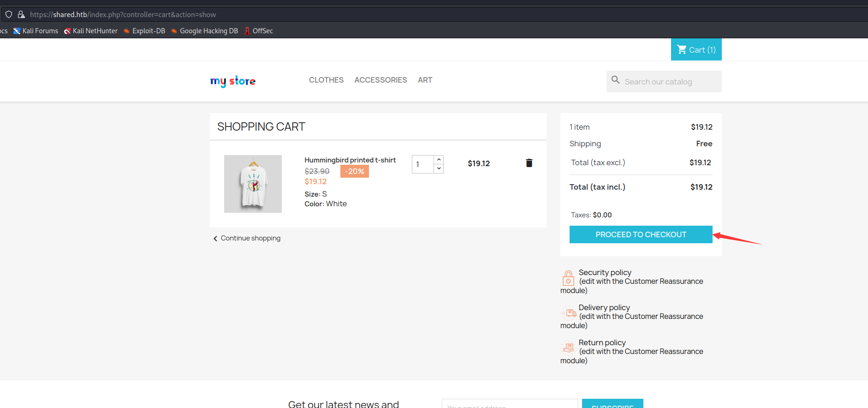Click the t-shirt product thumbnail
This screenshot has height=408, width=868.
(253, 184)
